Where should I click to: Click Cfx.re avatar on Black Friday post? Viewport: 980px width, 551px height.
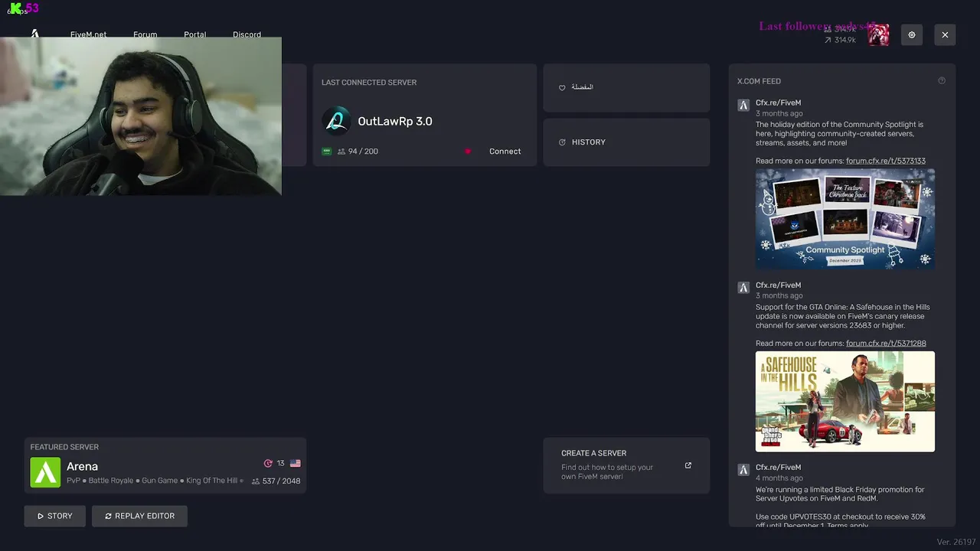pos(743,470)
